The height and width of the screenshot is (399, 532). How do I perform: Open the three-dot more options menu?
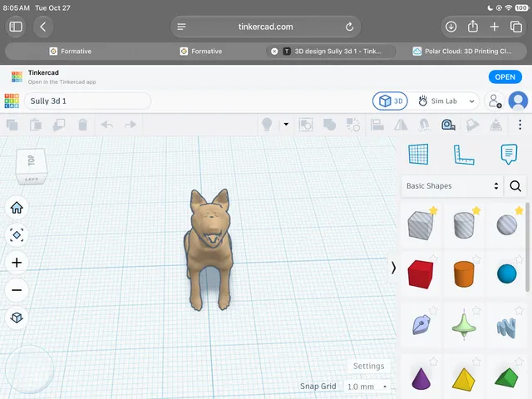click(x=520, y=125)
